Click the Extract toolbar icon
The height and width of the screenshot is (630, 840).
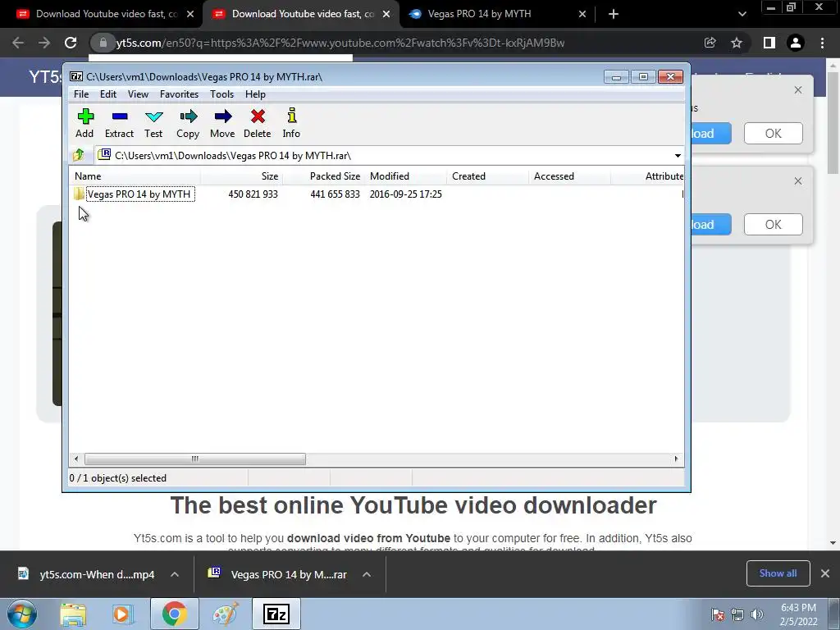coord(119,123)
